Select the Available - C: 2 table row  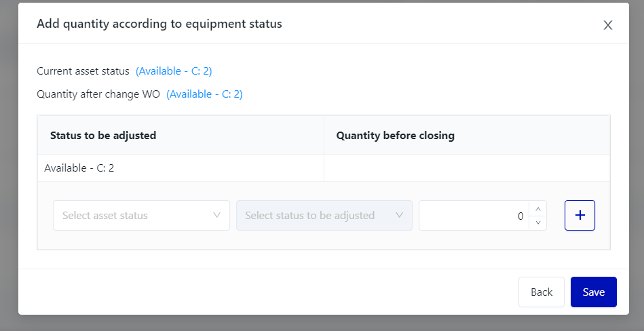tap(79, 168)
